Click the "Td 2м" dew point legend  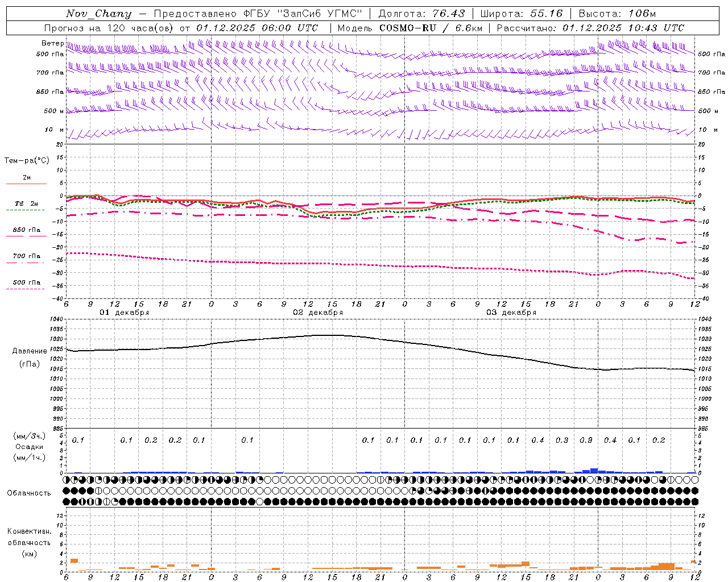(26, 203)
